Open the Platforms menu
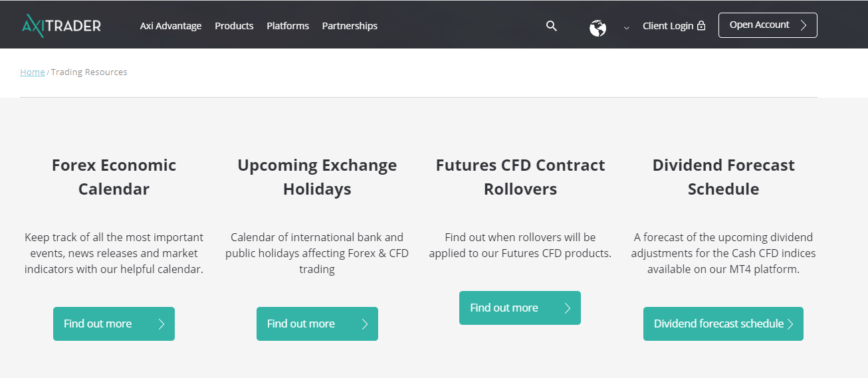 288,26
